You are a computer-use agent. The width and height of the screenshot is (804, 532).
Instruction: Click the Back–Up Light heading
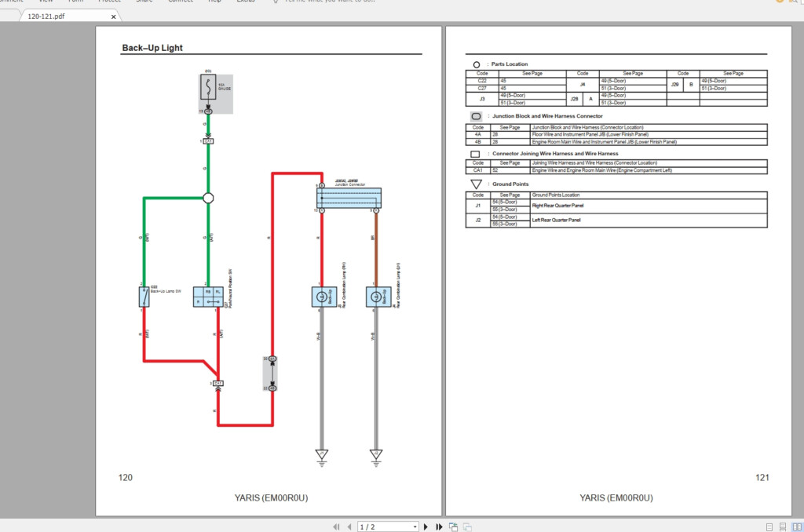click(x=152, y=48)
